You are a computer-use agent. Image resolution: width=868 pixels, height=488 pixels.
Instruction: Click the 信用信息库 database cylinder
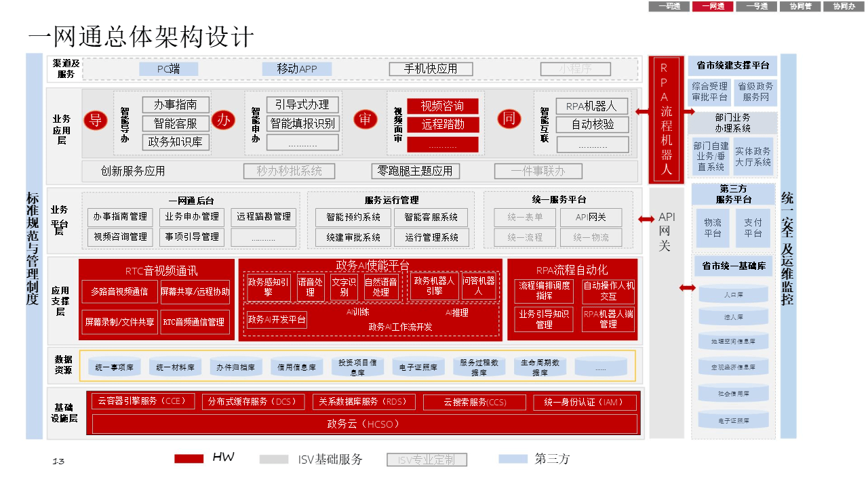pos(296,367)
